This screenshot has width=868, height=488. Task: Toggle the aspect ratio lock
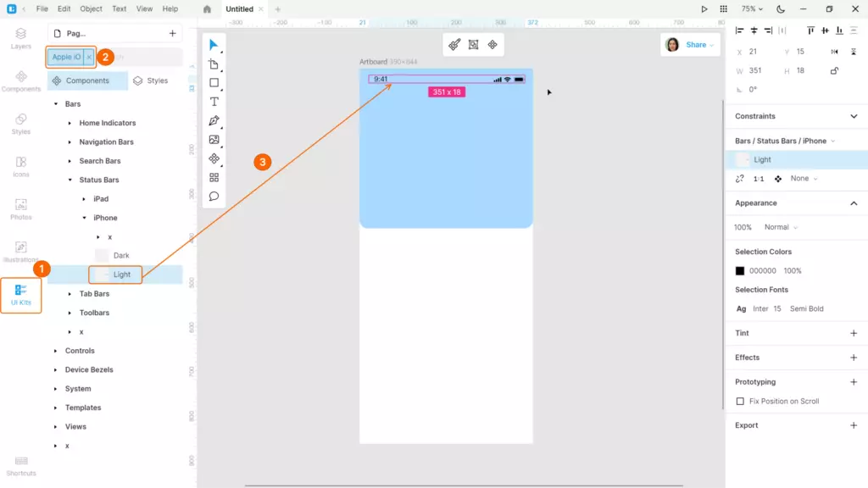tap(834, 71)
